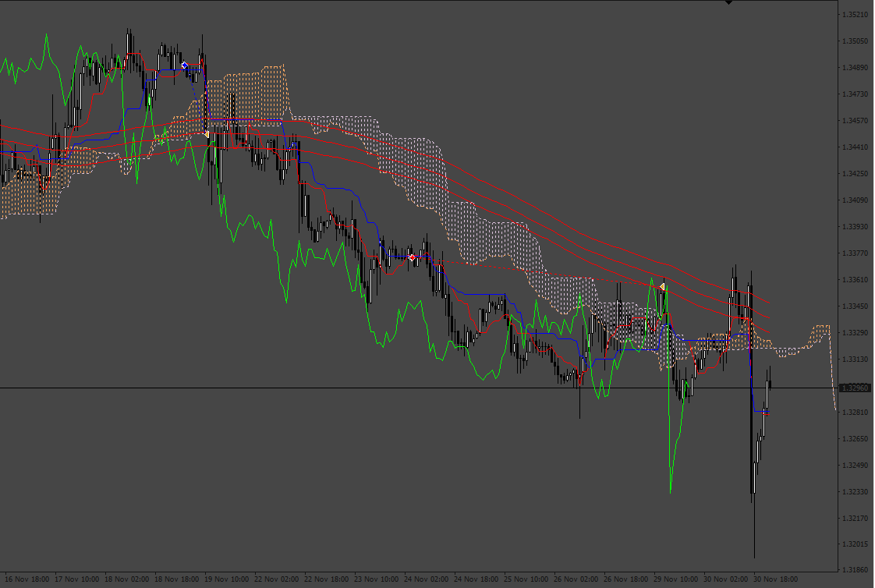Select the 1.34570 value on price scale

[855, 121]
